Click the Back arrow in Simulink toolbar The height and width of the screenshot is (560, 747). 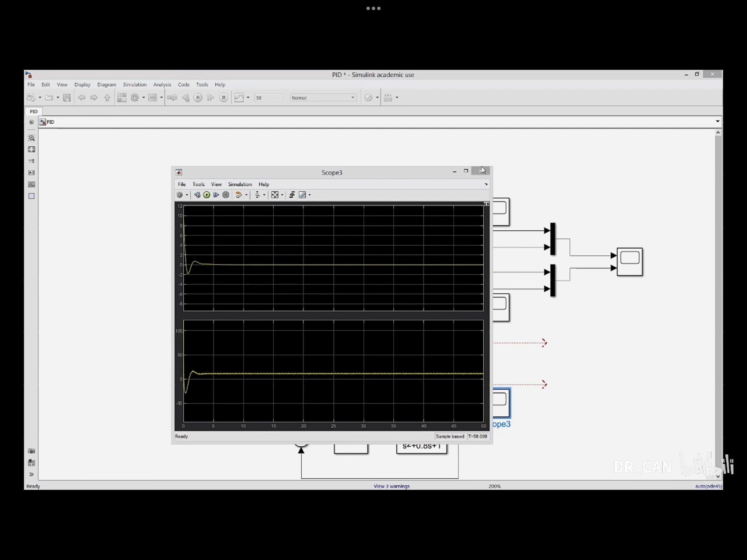(x=81, y=98)
